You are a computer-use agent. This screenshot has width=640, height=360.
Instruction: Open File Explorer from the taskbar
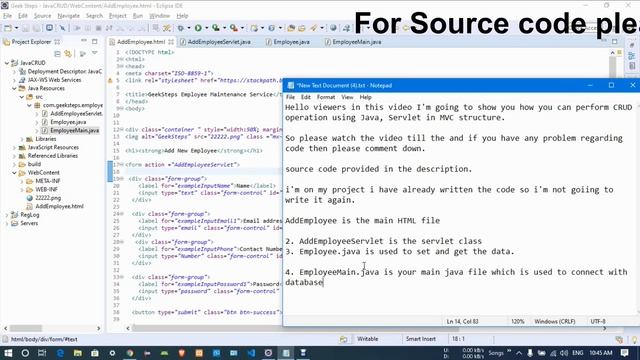point(78,353)
